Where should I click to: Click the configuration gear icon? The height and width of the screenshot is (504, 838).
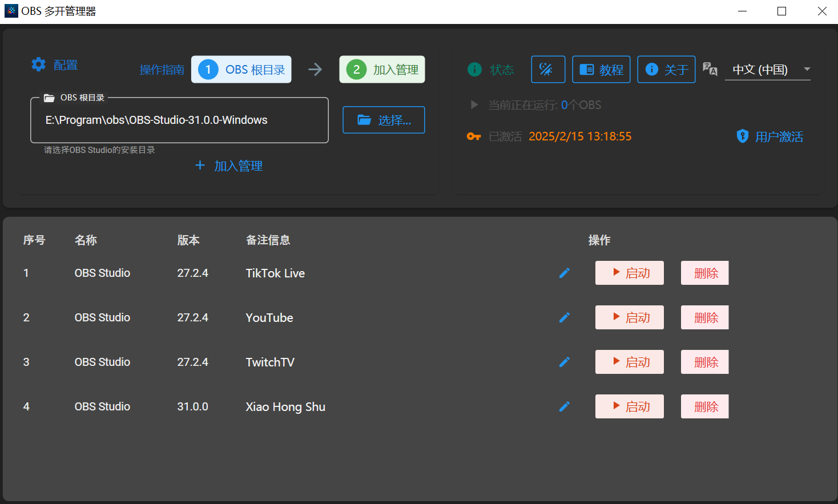click(x=38, y=64)
